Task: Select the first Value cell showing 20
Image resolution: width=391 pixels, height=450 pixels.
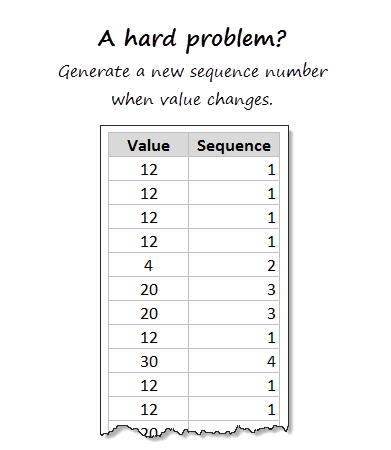Action: click(148, 289)
